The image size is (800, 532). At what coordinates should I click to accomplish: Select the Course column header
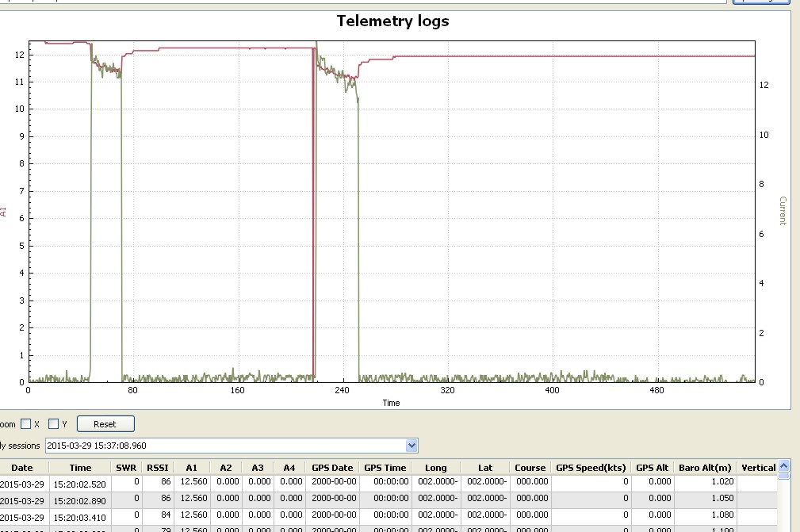pos(530,468)
